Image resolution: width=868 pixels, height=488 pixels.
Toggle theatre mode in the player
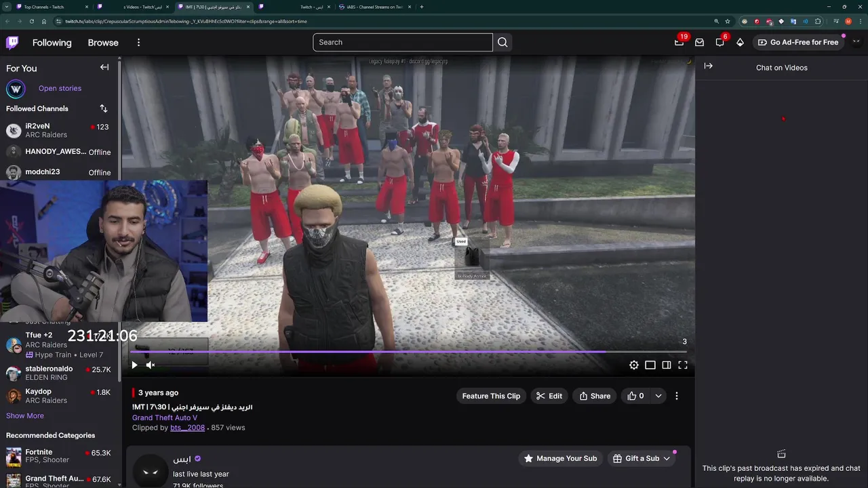tap(667, 365)
